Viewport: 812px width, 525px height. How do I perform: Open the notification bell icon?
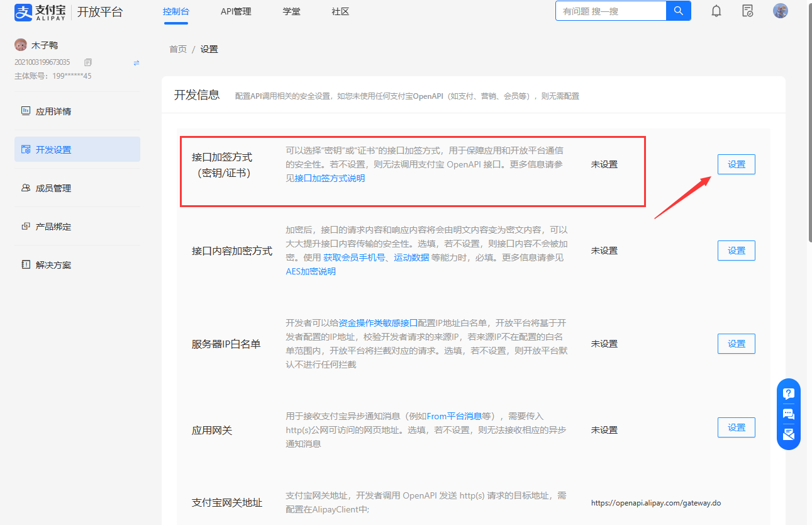[x=716, y=11]
